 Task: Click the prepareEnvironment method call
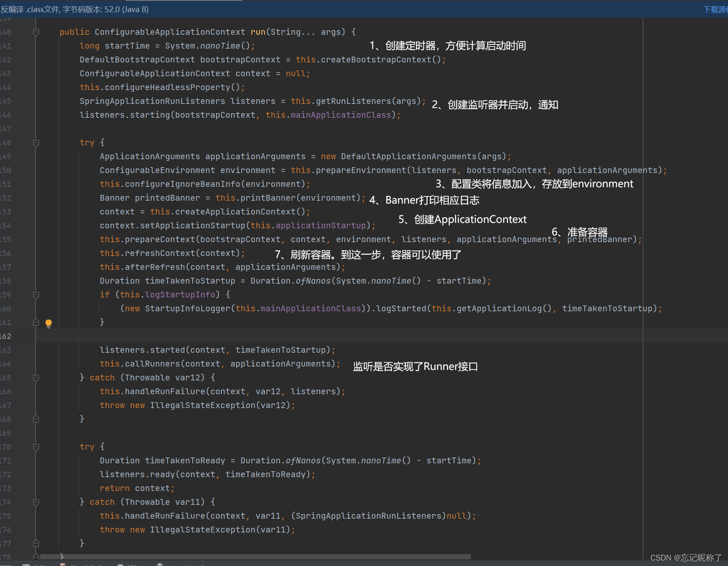point(361,170)
